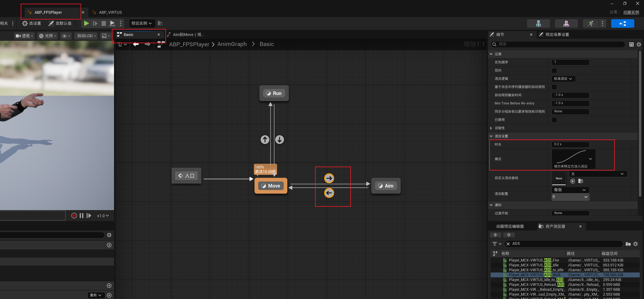Click the Step forward toolbar icon

pos(95,23)
